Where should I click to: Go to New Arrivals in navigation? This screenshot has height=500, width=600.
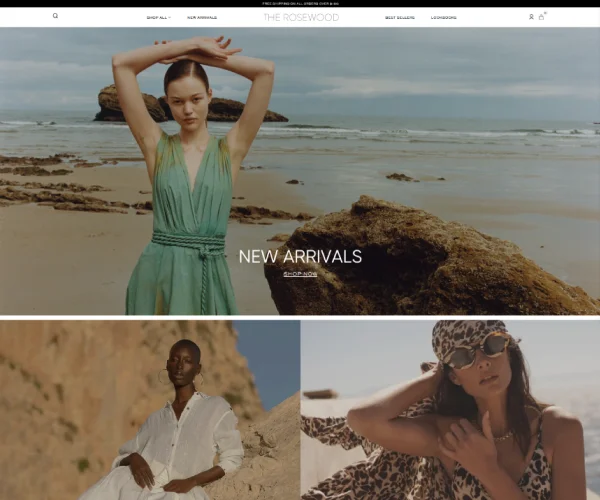(203, 17)
